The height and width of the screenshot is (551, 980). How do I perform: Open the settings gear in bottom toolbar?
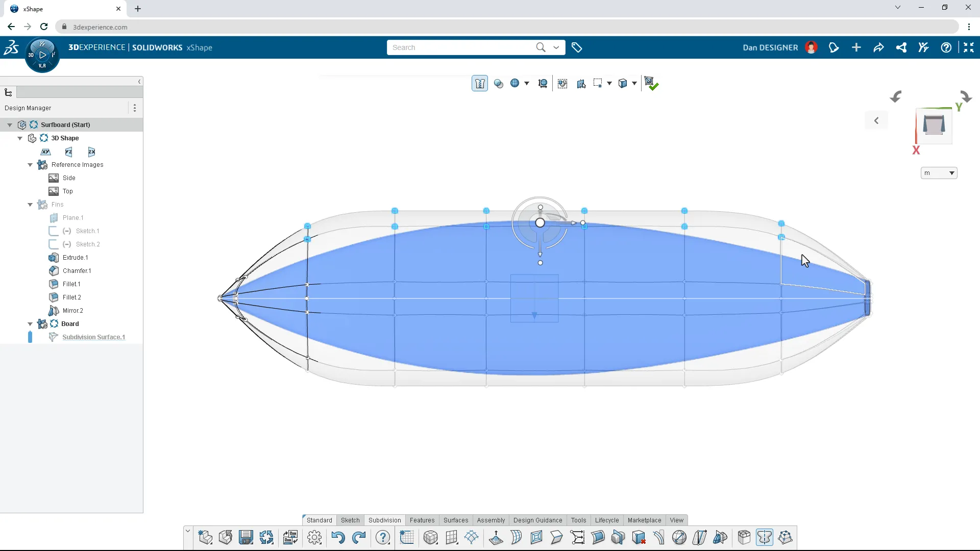tap(314, 537)
